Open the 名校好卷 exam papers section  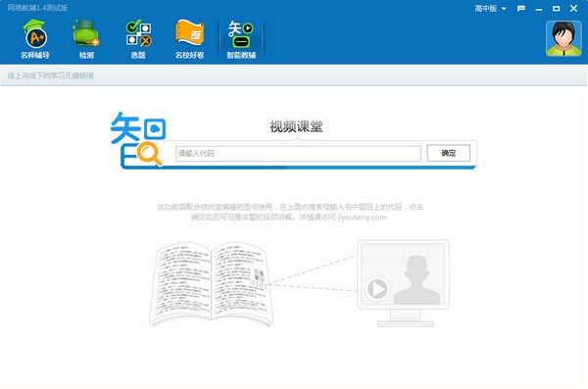point(190,39)
